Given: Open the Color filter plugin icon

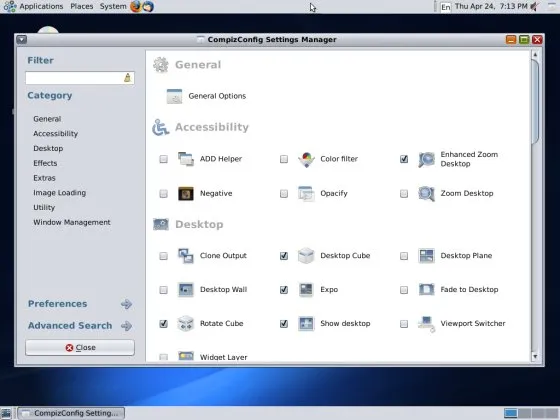Looking at the screenshot, I should coord(306,159).
